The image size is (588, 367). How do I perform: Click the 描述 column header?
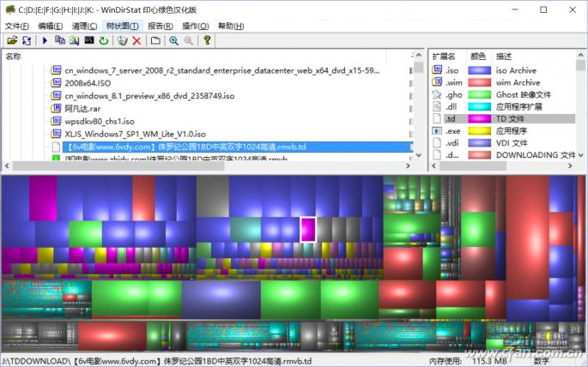pos(504,57)
